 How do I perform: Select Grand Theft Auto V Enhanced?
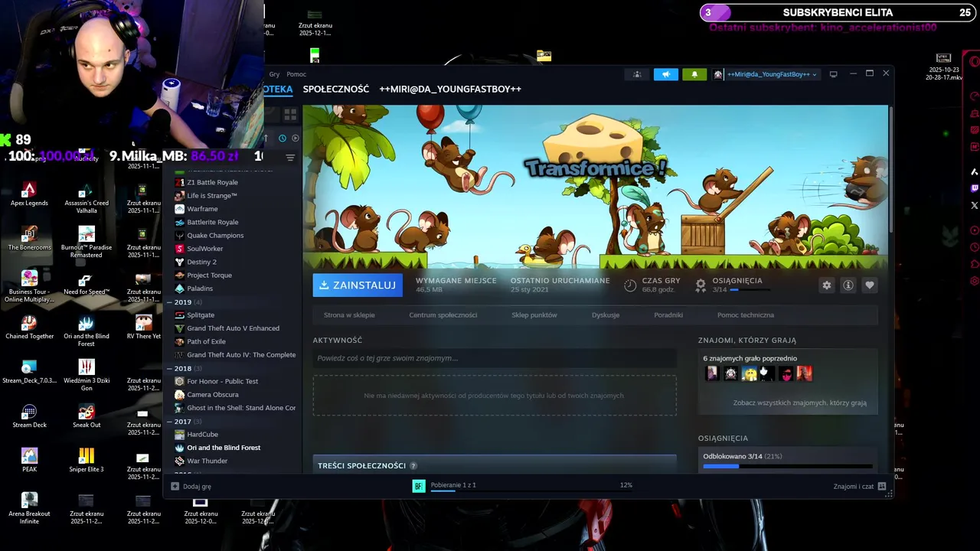pyautogui.click(x=233, y=328)
